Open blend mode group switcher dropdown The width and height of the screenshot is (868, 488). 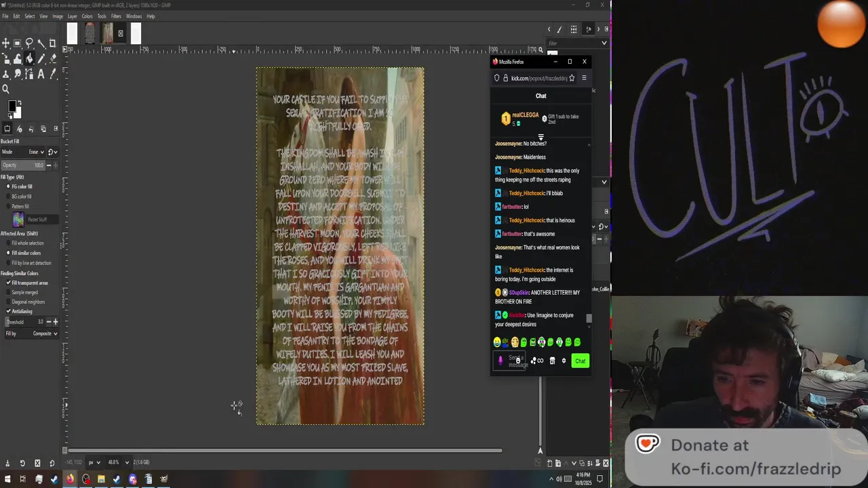click(53, 152)
